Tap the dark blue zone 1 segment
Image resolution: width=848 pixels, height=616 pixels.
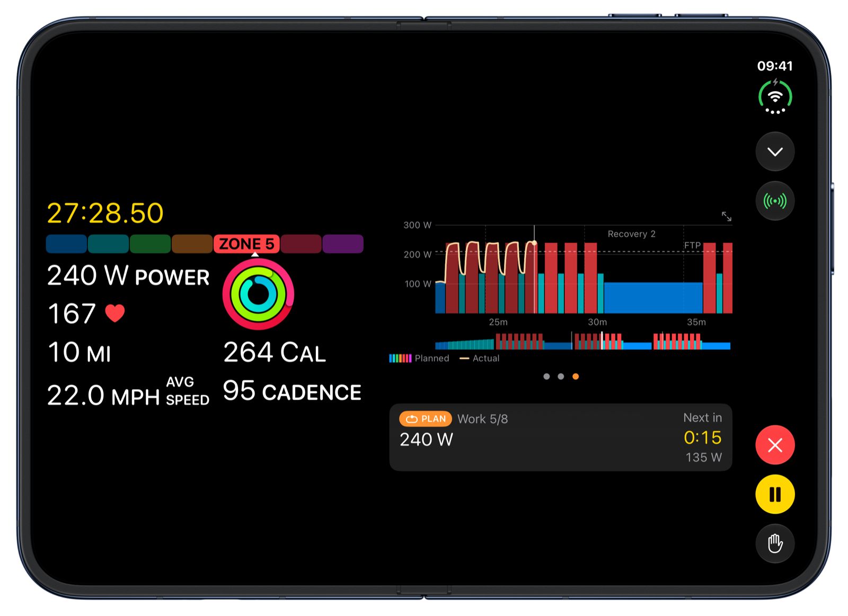pyautogui.click(x=66, y=244)
